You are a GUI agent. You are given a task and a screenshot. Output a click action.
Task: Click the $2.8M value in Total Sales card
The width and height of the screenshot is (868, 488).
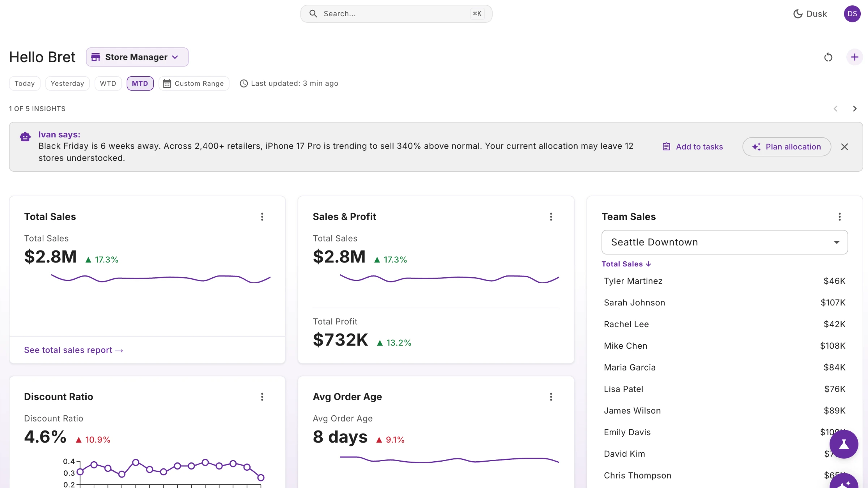pos(50,257)
